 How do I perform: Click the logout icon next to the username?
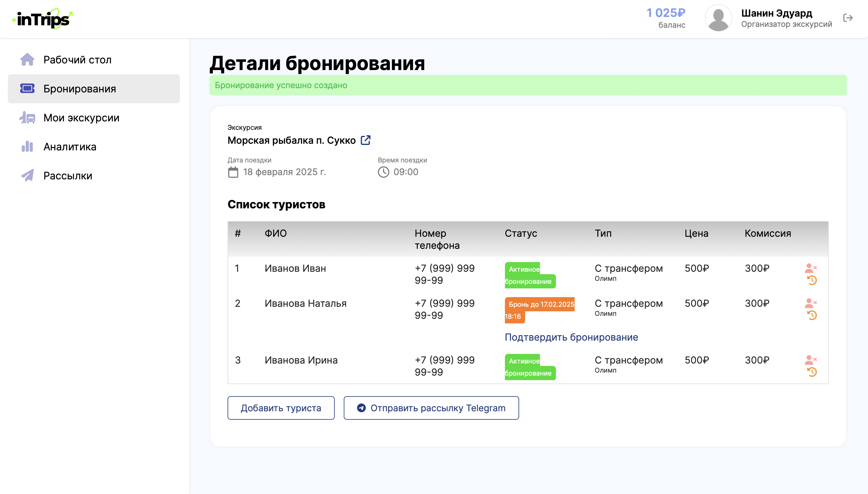(x=848, y=18)
